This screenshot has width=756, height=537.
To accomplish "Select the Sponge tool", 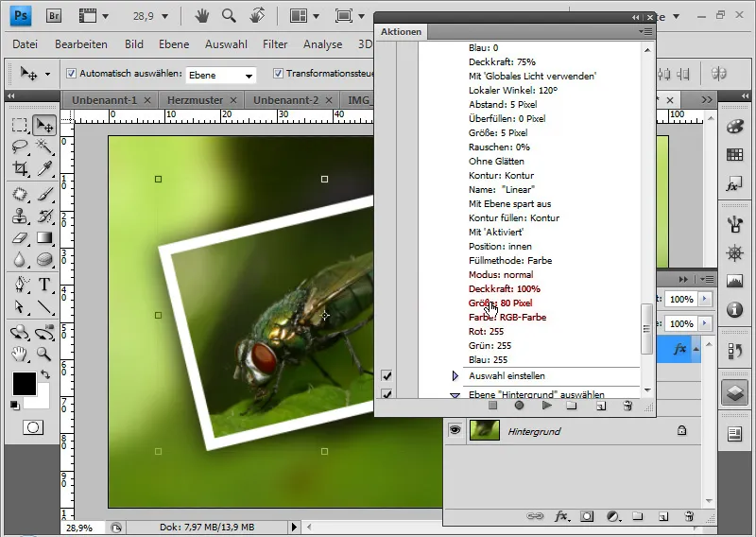I will (x=44, y=260).
